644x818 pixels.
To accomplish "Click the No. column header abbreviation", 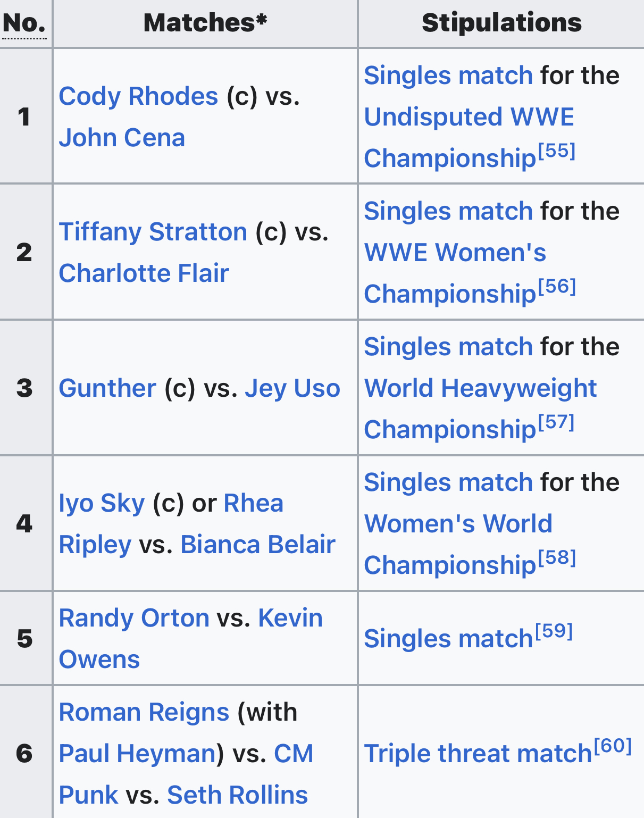I will 24,23.
